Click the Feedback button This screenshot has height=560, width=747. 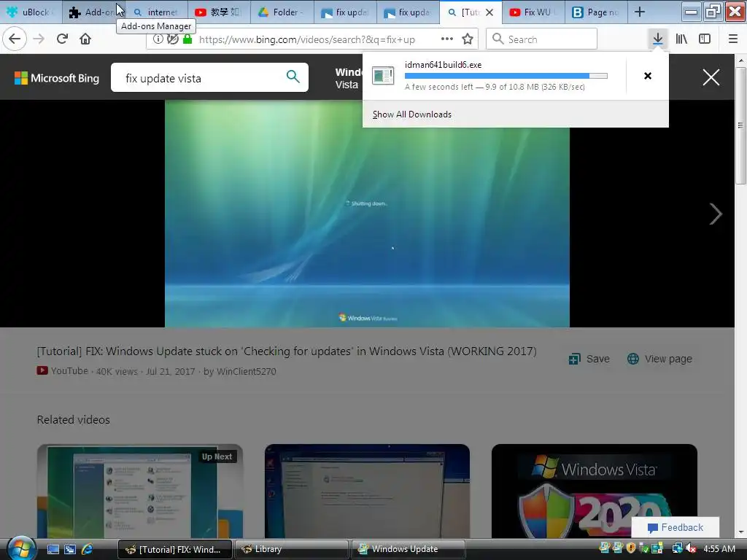675,527
